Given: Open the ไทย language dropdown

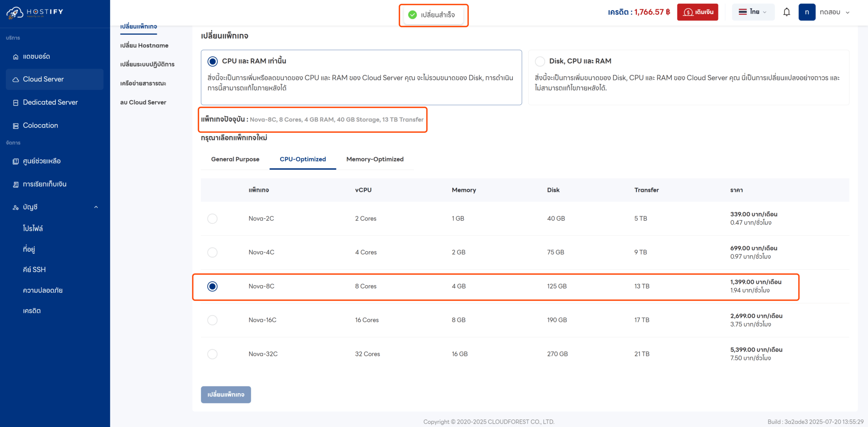Looking at the screenshot, I should [x=753, y=12].
